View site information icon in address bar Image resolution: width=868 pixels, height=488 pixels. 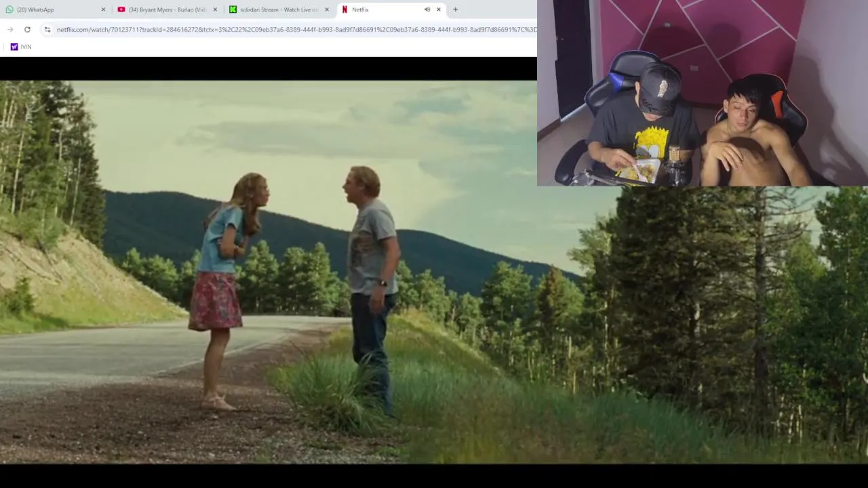coord(47,29)
